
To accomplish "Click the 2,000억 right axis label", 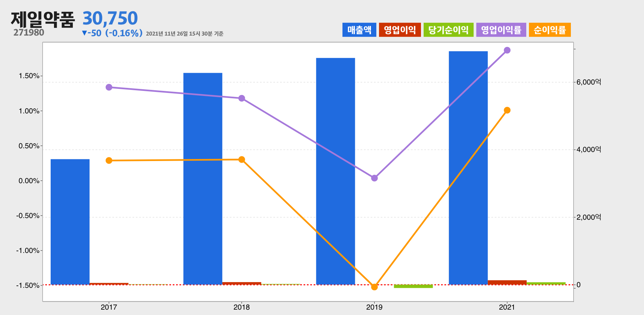I will point(589,217).
